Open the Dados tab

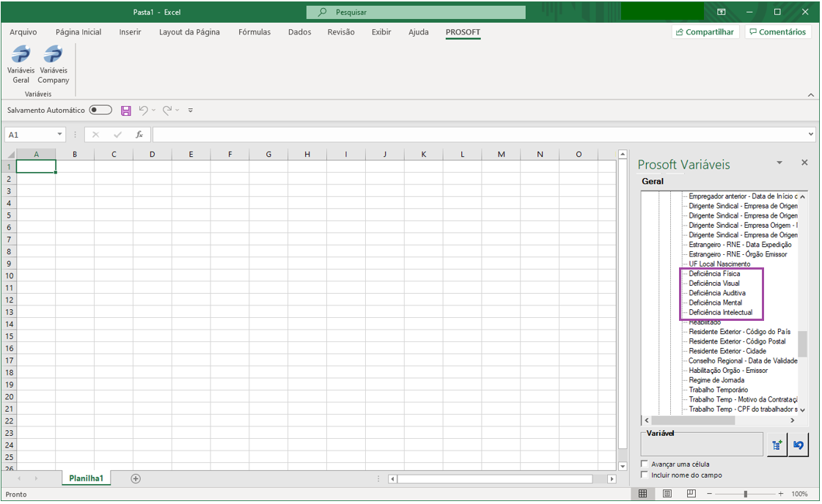tap(299, 32)
